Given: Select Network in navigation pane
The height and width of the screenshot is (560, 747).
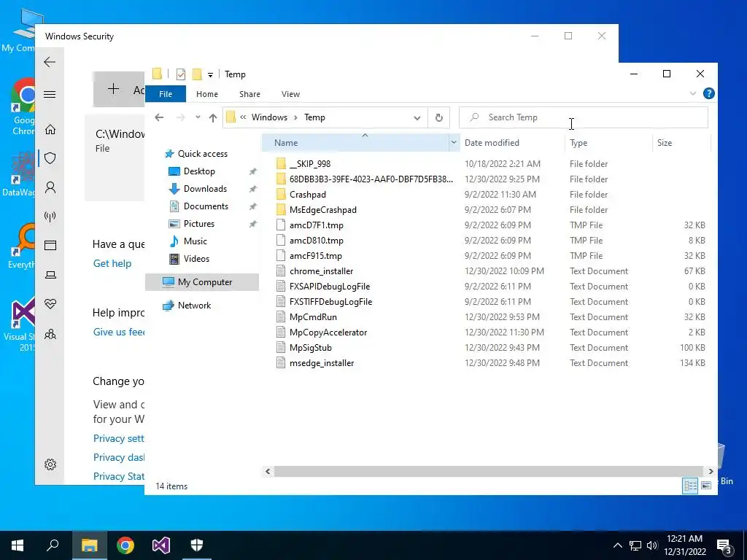Looking at the screenshot, I should click(194, 306).
